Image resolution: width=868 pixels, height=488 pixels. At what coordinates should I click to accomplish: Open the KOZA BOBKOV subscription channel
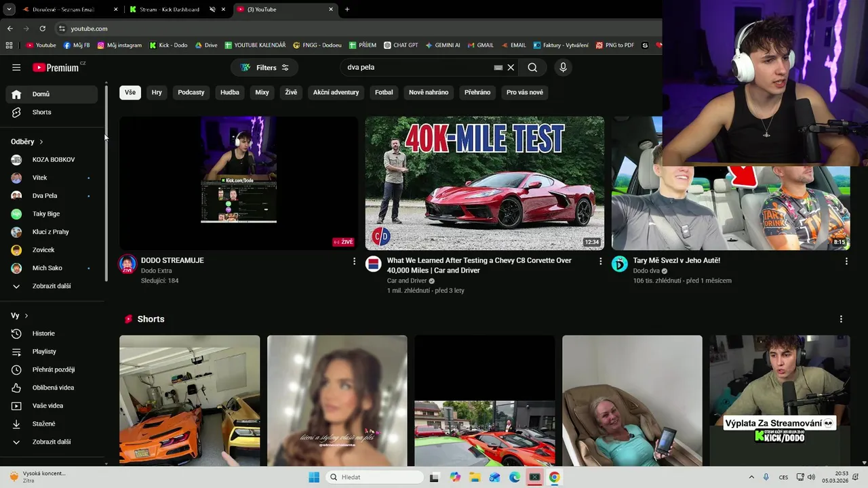(52, 159)
